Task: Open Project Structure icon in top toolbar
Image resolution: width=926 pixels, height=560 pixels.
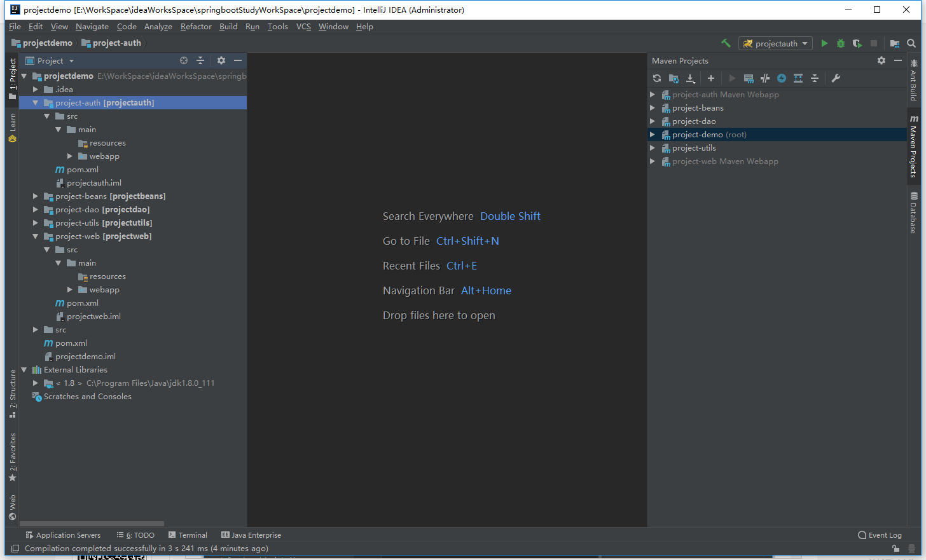Action: pyautogui.click(x=895, y=43)
